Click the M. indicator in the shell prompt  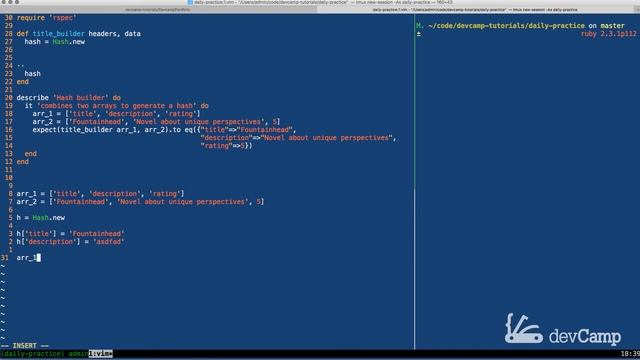click(420, 26)
